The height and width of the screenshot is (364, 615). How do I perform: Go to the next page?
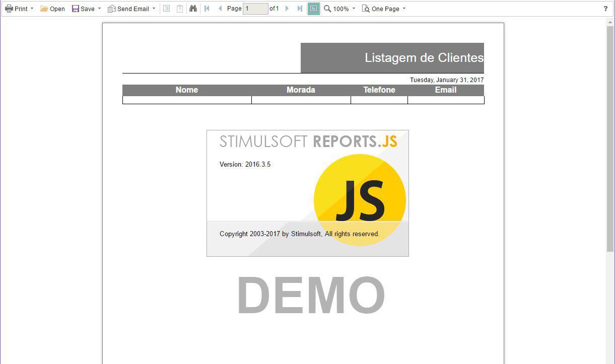tap(287, 9)
